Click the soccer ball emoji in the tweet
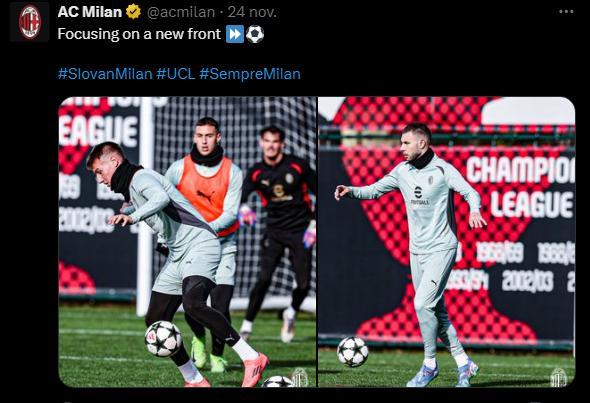This screenshot has width=590, height=403. pos(255,34)
